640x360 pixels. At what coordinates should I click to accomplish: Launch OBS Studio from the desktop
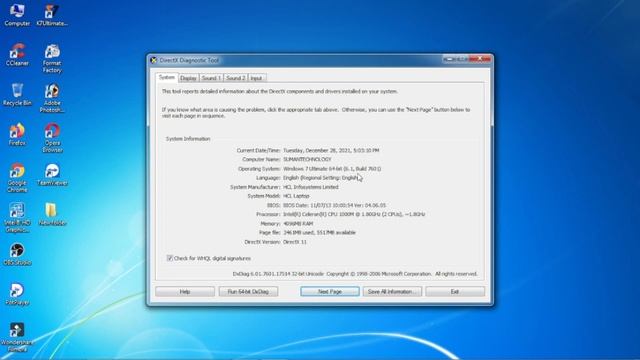coord(17,254)
